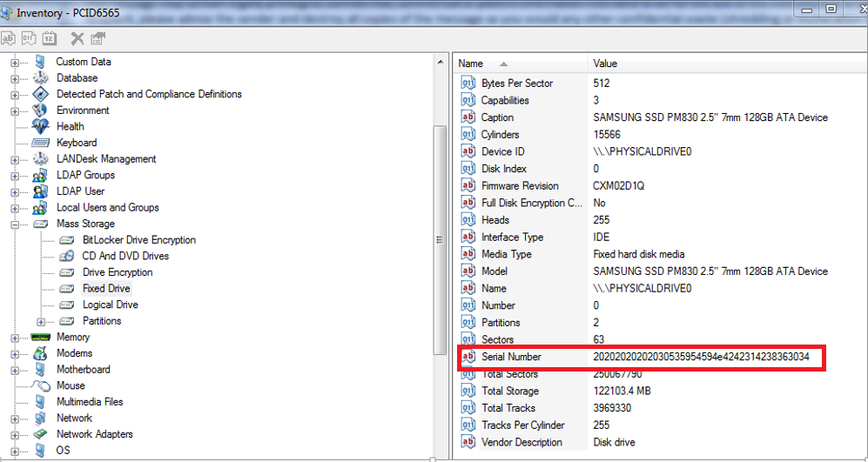The width and height of the screenshot is (868, 462).
Task: Click the value 'Fixed hard disk media'
Action: [x=639, y=255]
